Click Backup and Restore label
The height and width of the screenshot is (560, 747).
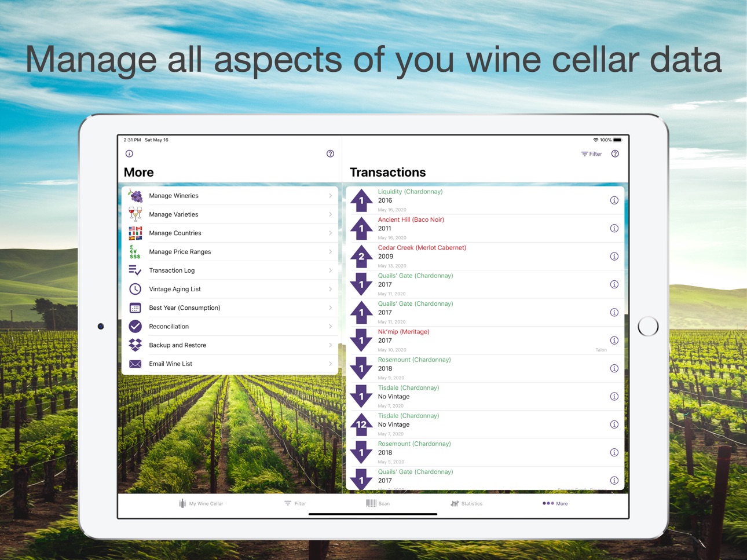coord(178,345)
